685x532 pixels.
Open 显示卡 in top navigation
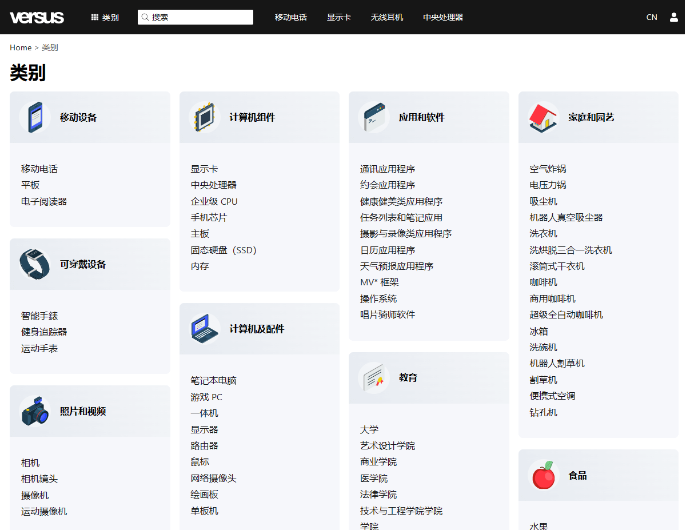[x=339, y=17]
